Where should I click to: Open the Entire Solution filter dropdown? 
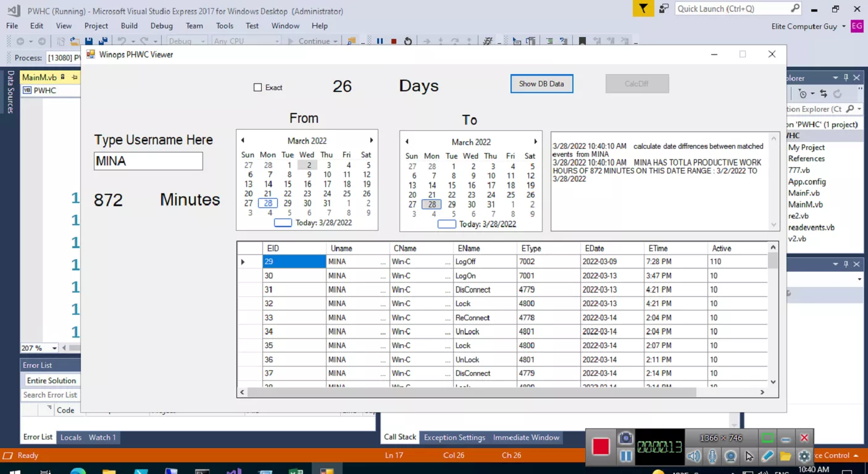[x=52, y=380]
